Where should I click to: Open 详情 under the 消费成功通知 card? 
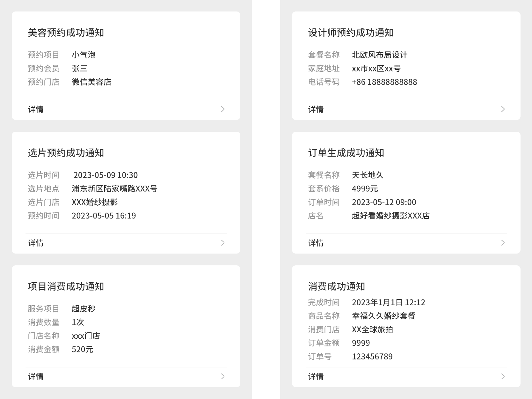pyautogui.click(x=316, y=377)
